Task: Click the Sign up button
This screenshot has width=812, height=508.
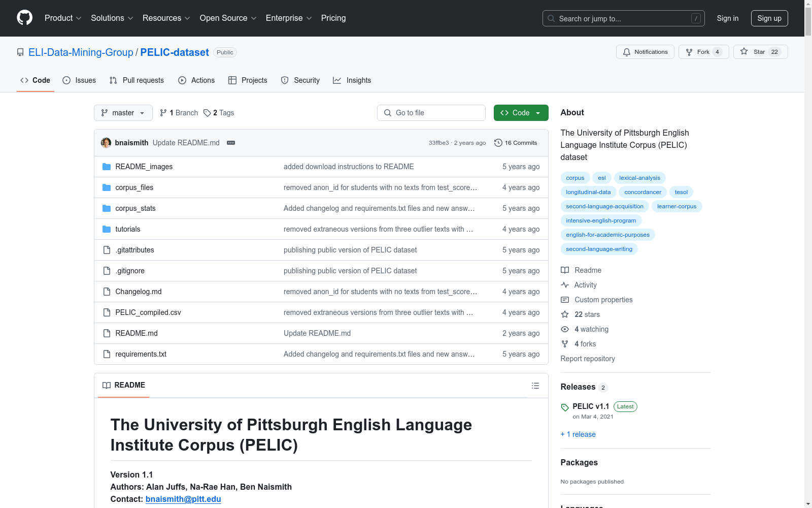Action: tap(769, 18)
